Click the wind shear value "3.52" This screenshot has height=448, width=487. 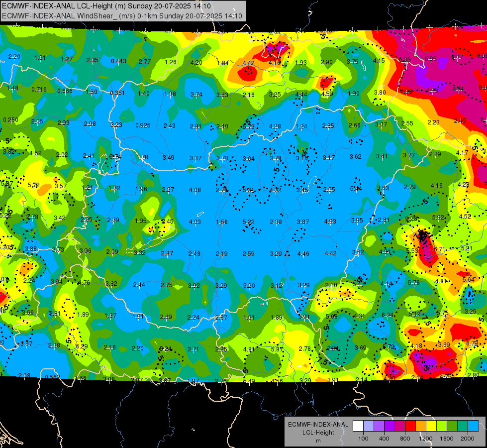pos(358,252)
